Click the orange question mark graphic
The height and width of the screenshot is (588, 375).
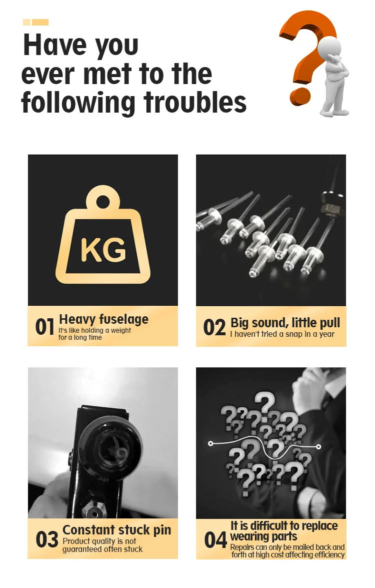tap(305, 56)
